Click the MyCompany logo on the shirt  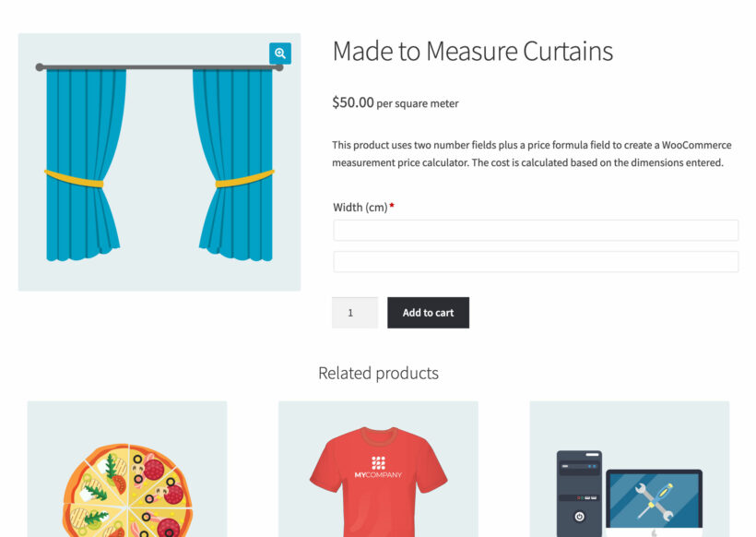click(x=378, y=469)
